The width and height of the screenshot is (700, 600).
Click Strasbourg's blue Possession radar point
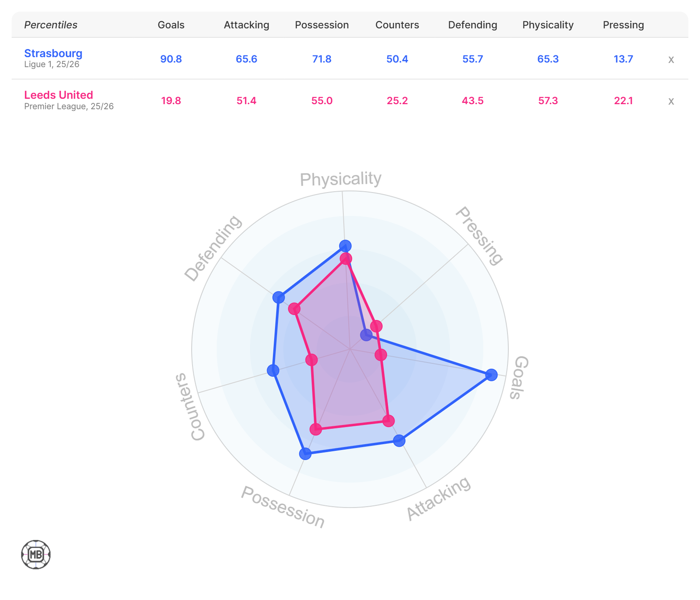(x=305, y=453)
